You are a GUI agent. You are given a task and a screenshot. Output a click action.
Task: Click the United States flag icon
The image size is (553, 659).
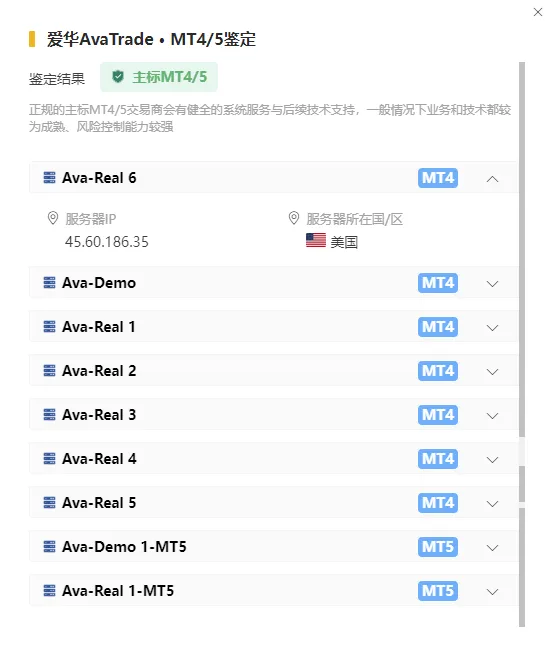tap(316, 240)
